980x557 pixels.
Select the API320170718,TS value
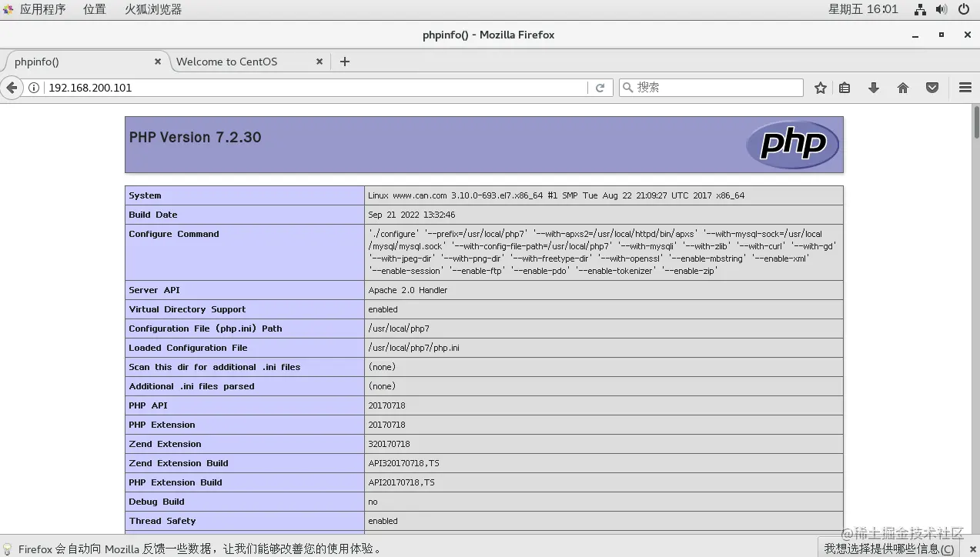click(x=403, y=463)
